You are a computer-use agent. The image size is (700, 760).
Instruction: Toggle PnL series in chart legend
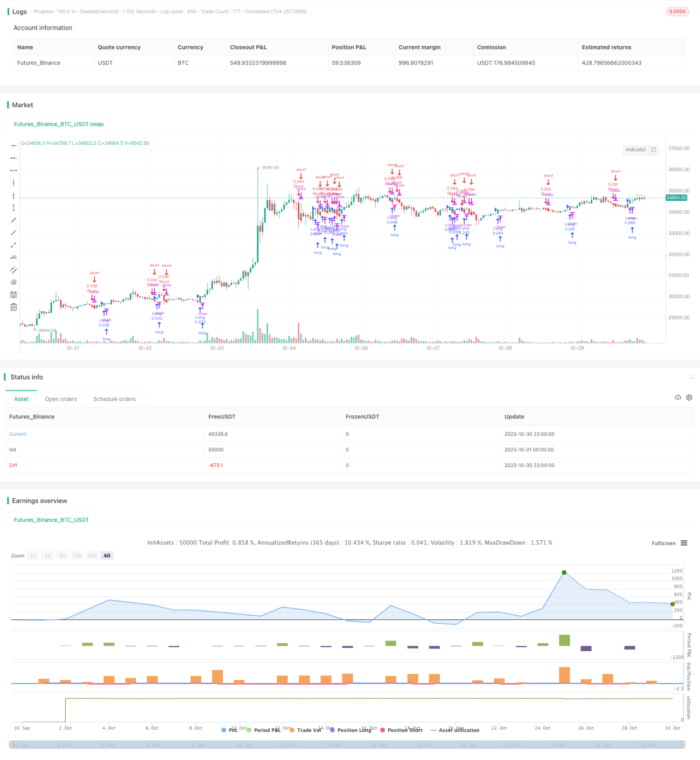point(229,730)
